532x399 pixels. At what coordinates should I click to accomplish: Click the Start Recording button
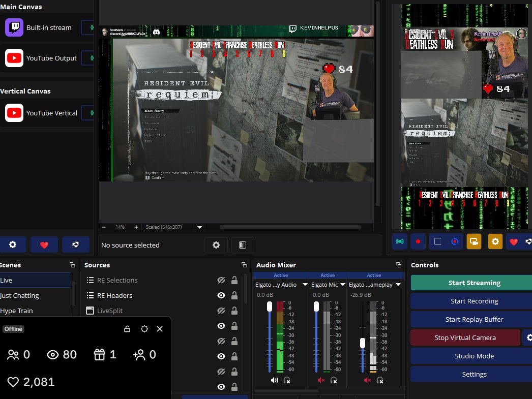pyautogui.click(x=471, y=301)
